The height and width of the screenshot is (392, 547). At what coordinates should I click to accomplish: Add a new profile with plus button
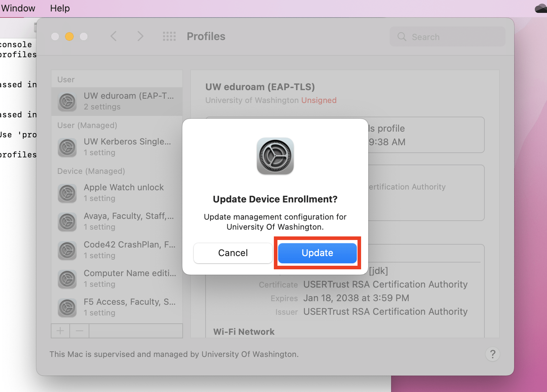pyautogui.click(x=60, y=330)
